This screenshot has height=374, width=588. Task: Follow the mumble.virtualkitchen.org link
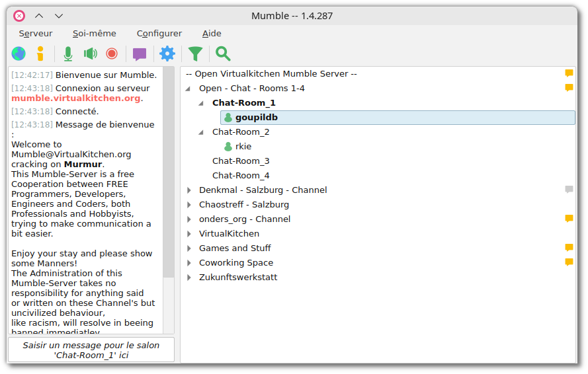pyautogui.click(x=75, y=98)
